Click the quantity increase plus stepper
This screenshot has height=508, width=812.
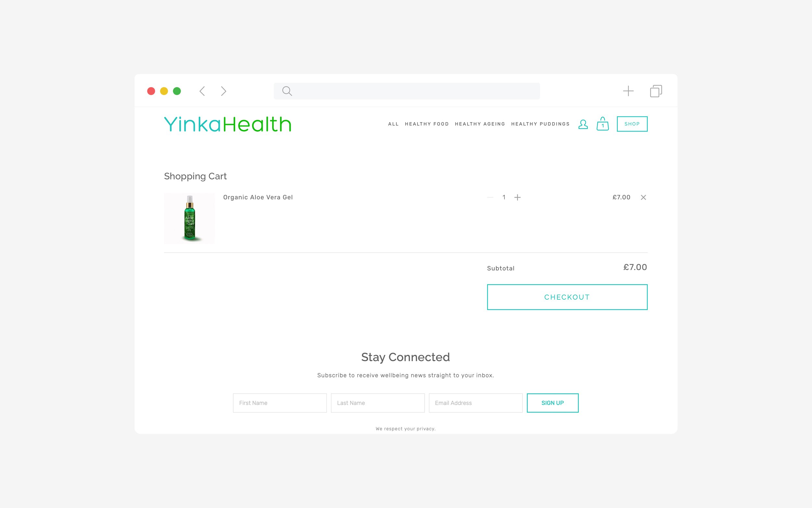[x=517, y=197]
